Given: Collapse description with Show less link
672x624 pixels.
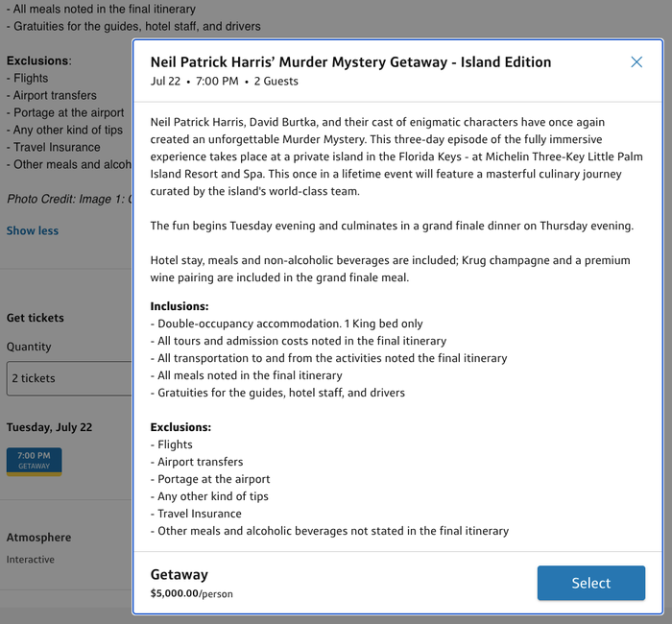Looking at the screenshot, I should [x=33, y=230].
